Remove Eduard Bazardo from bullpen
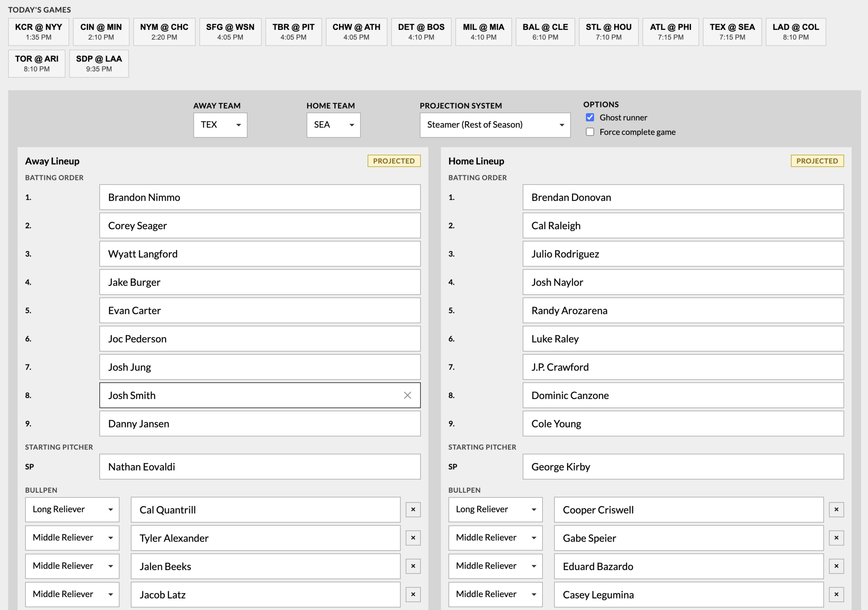 click(836, 566)
